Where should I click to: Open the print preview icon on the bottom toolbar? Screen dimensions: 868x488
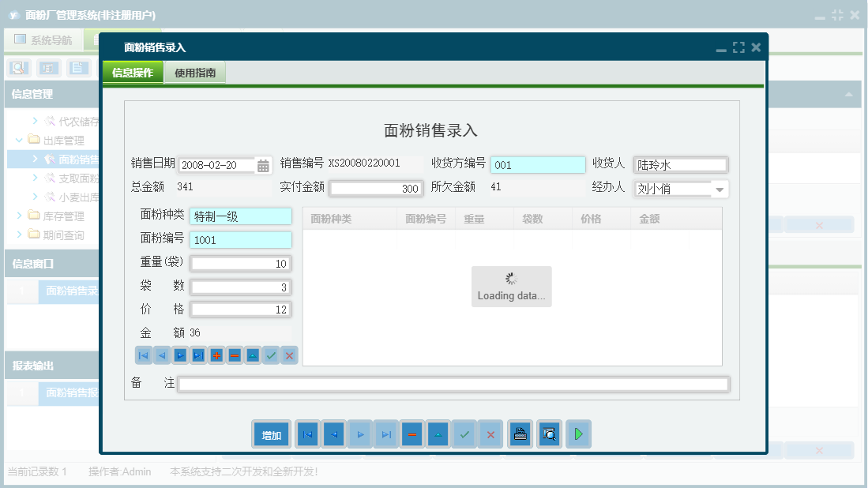point(549,434)
